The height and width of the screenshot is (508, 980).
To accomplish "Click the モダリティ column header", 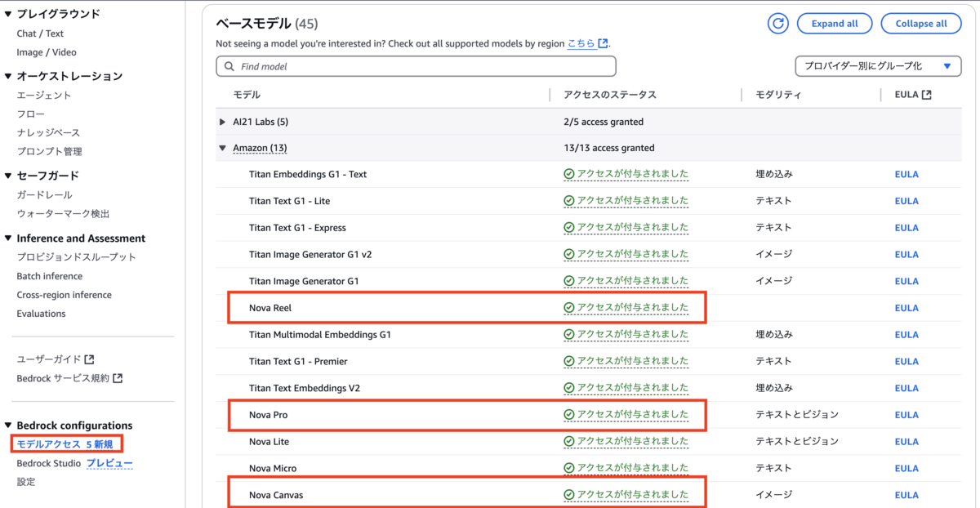I will point(778,95).
